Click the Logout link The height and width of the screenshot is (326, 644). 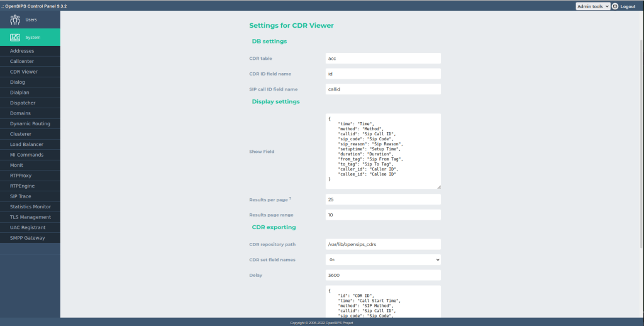point(628,6)
